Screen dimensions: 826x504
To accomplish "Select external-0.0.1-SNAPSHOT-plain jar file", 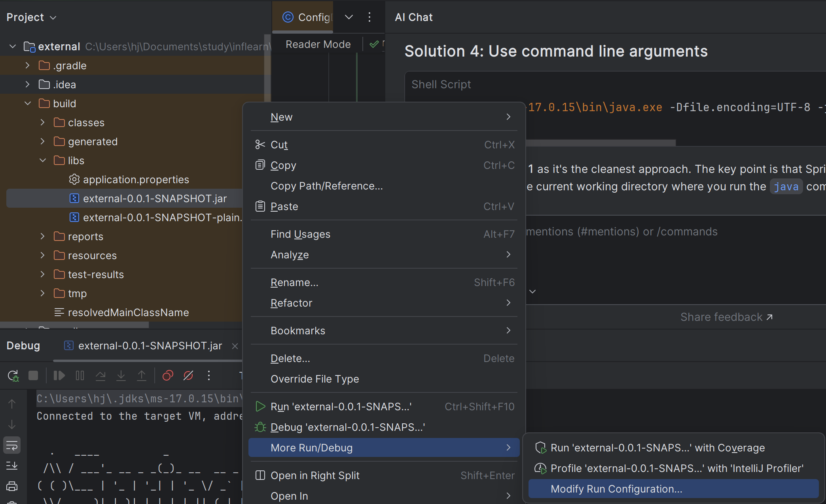I will pyautogui.click(x=156, y=218).
